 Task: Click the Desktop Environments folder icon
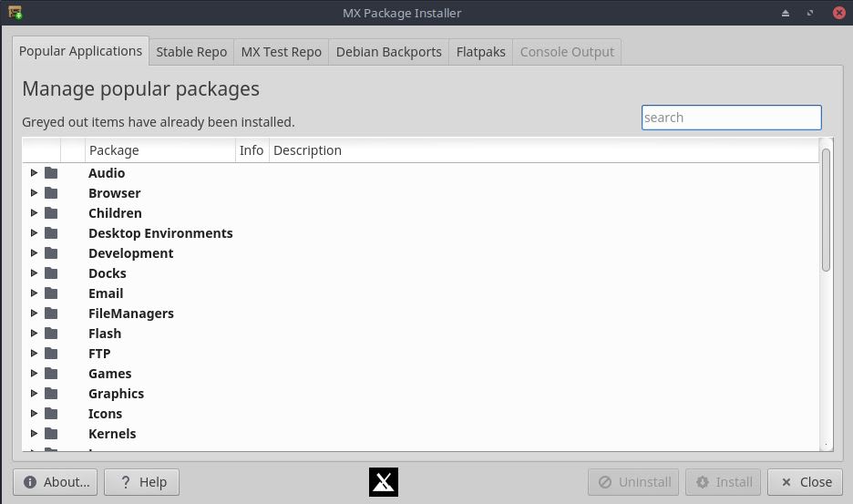coord(51,233)
